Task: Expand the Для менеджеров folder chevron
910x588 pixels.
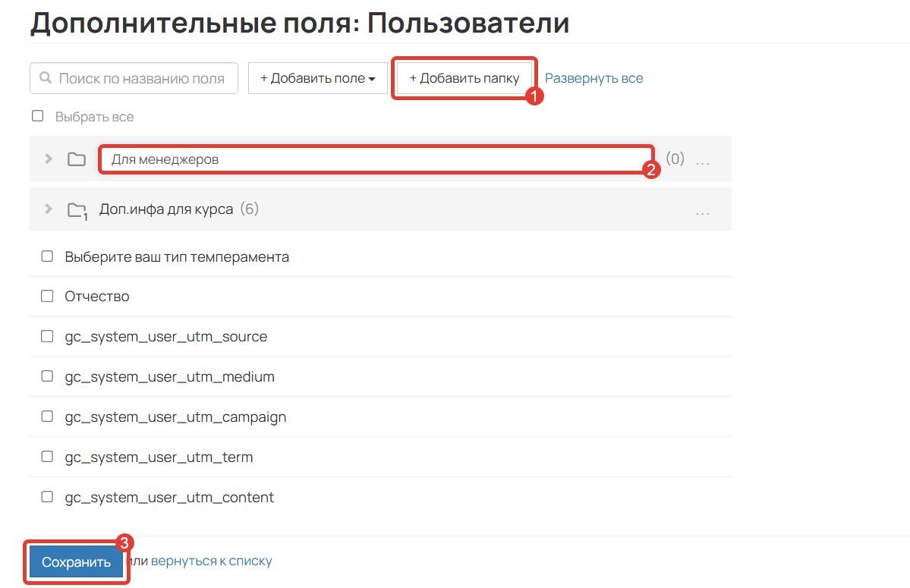Action: pos(49,159)
